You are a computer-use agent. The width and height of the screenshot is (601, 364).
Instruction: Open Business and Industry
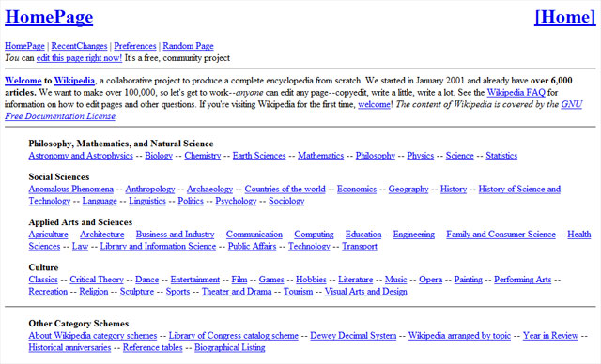176,235
